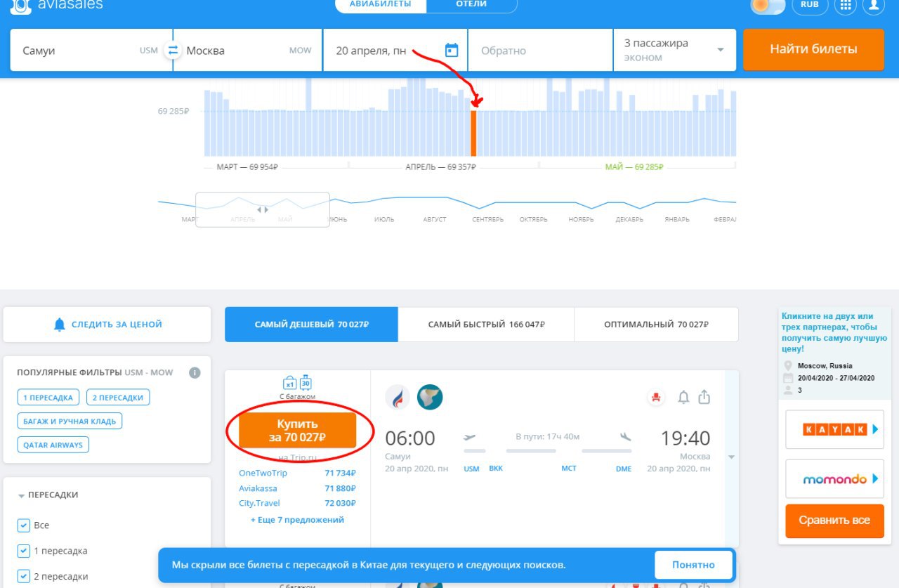The image size is (899, 588).
Task: Click the origin field 'Самуи'
Action: click(91, 50)
